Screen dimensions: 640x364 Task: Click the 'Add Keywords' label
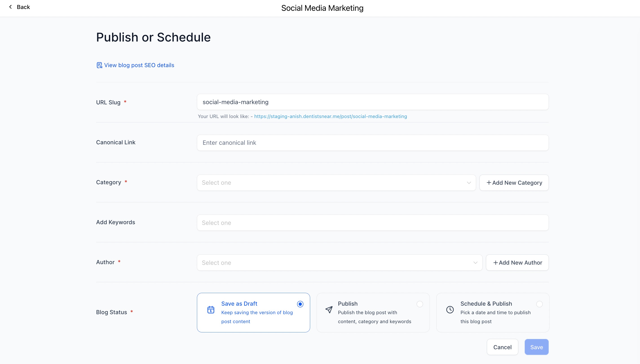tap(115, 222)
